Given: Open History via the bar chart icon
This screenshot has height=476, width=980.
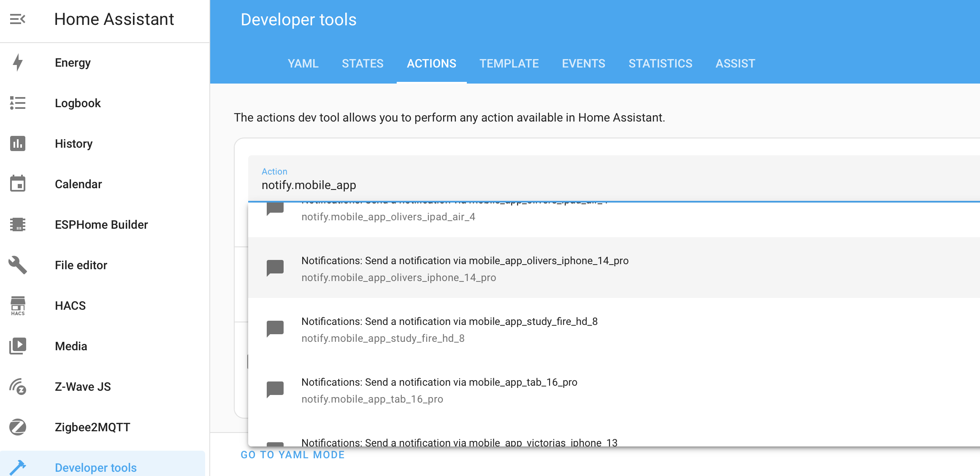Looking at the screenshot, I should pyautogui.click(x=18, y=143).
